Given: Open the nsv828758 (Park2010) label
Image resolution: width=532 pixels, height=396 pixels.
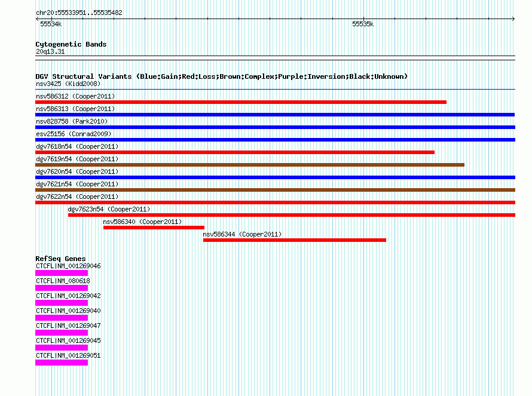Looking at the screenshot, I should (72, 121).
